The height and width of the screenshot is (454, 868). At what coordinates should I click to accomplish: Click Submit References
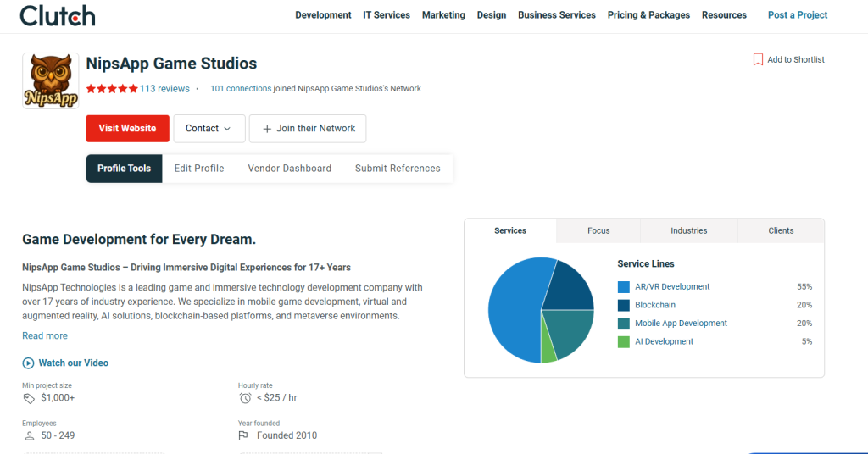[398, 168]
